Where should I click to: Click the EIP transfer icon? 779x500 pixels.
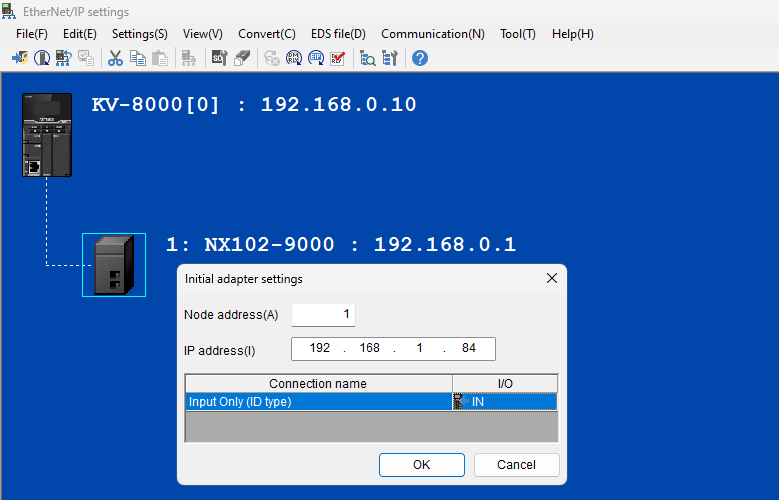[315, 58]
